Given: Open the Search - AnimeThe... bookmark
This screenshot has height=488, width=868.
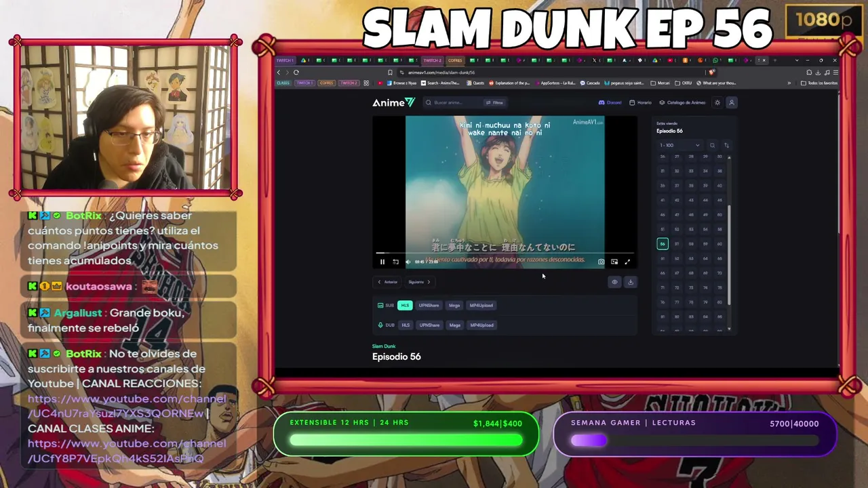Looking at the screenshot, I should coord(440,83).
